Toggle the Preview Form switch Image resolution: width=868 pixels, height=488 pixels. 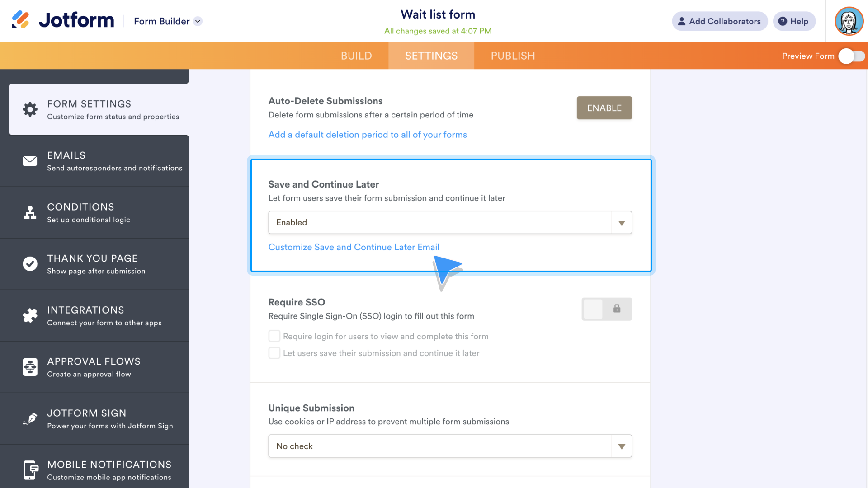[x=849, y=56]
